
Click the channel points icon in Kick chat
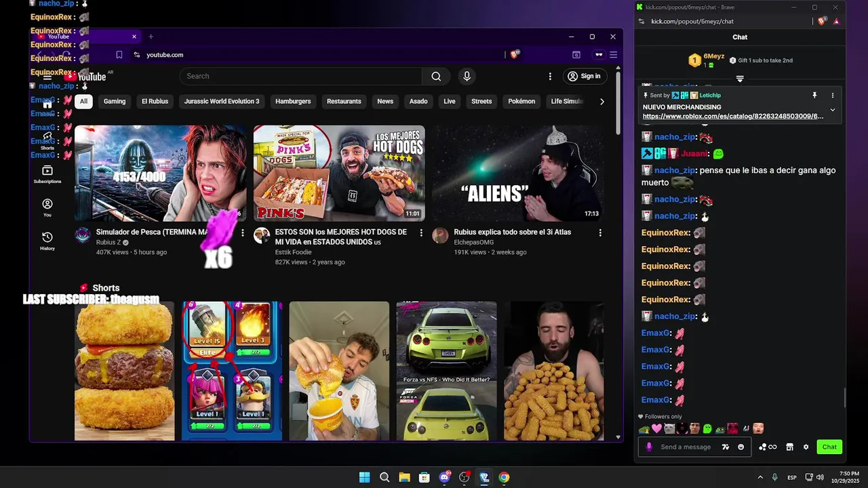pos(768,447)
